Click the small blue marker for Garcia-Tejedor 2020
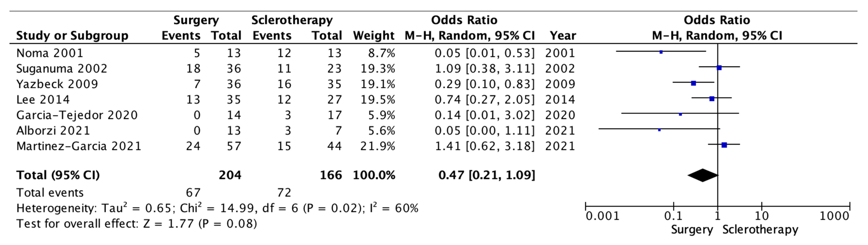 pos(680,114)
